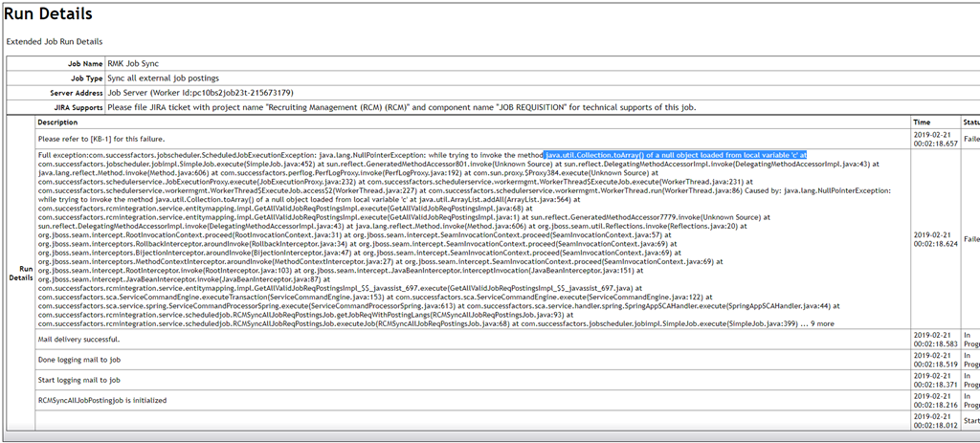Image resolution: width=980 pixels, height=443 pixels.
Task: Click the Run Details heading
Action: coord(49,13)
